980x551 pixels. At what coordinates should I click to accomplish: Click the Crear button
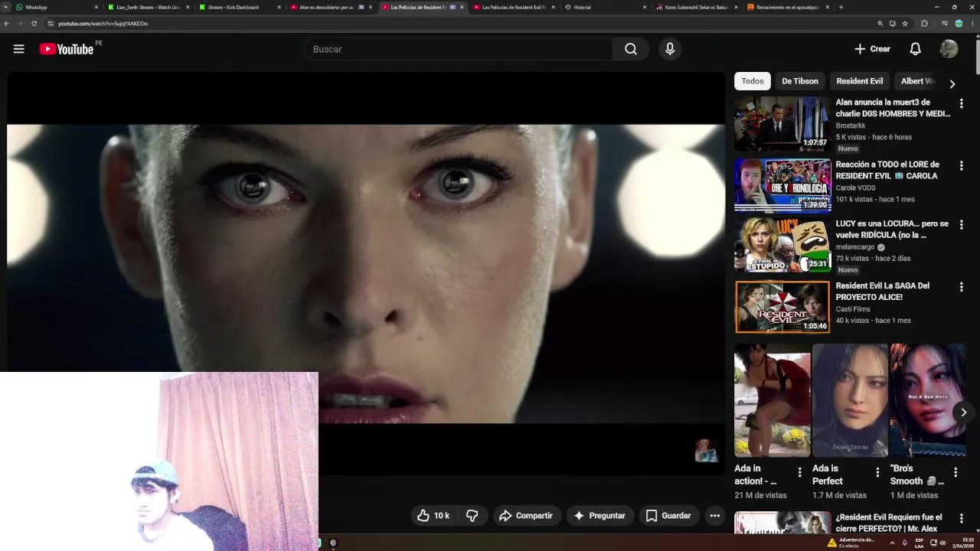tap(872, 49)
